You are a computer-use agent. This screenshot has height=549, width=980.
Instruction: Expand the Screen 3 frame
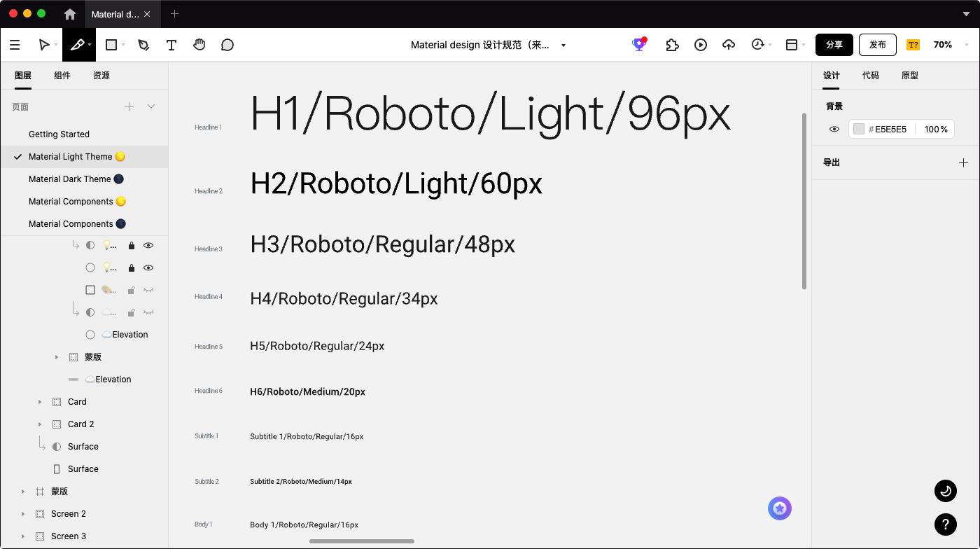tap(23, 536)
